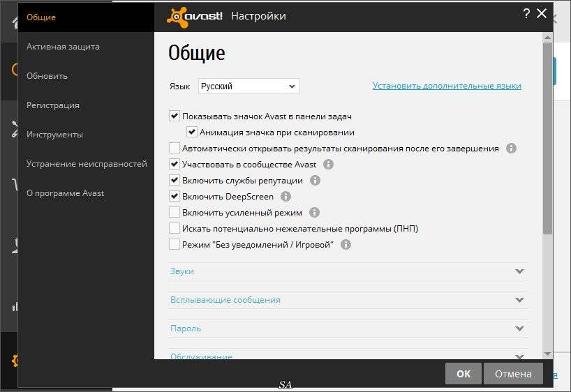Open info icon for auto-open scan results

point(511,149)
